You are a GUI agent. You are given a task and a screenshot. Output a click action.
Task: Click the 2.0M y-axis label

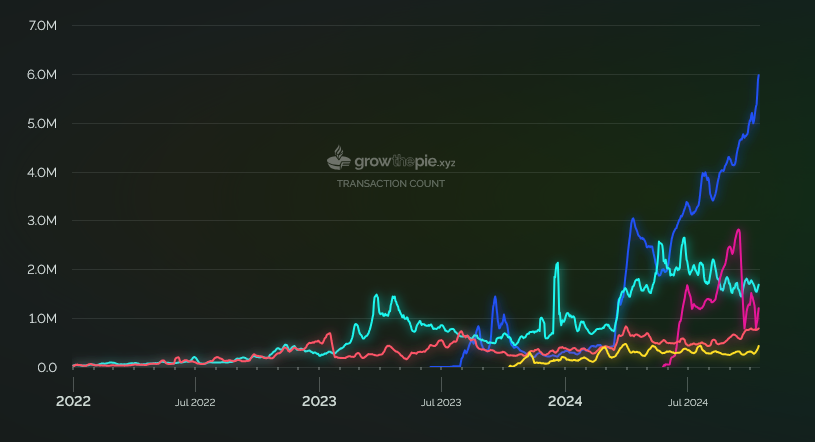point(42,269)
